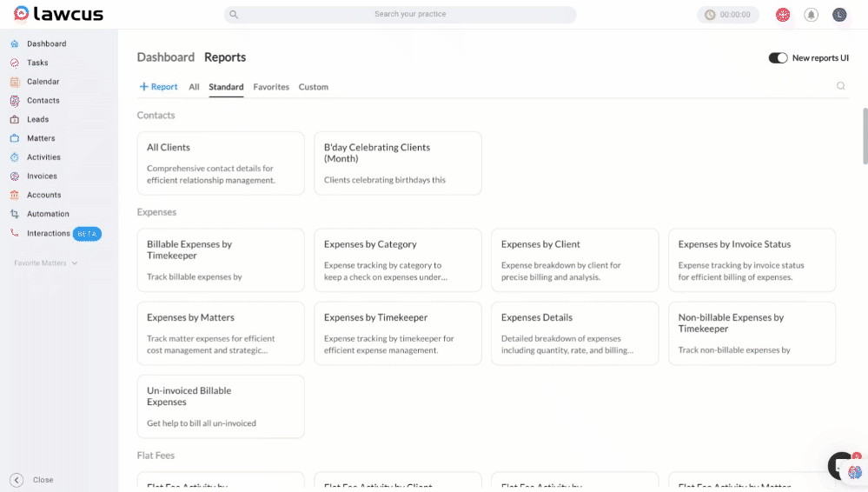The image size is (868, 492).
Task: Switch to the Favorites tab
Action: [x=271, y=87]
